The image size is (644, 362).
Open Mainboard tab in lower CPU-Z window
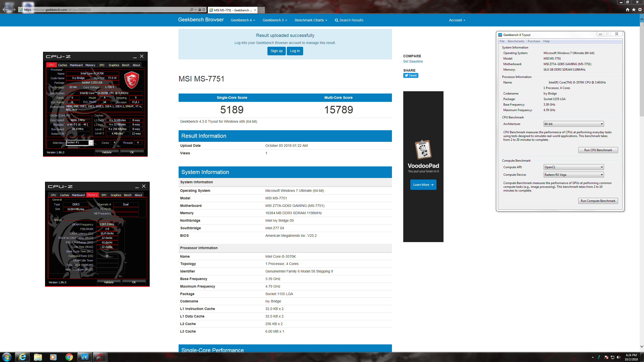(78, 195)
